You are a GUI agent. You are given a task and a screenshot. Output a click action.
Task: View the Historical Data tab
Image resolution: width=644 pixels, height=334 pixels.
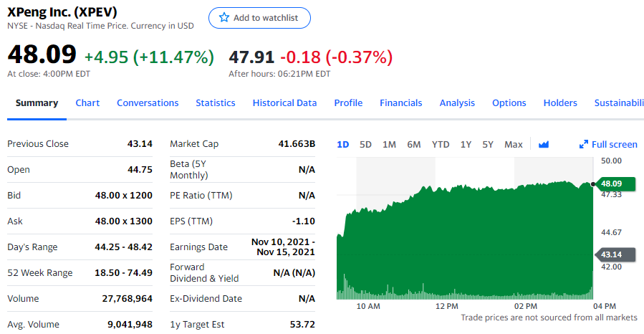pyautogui.click(x=284, y=102)
